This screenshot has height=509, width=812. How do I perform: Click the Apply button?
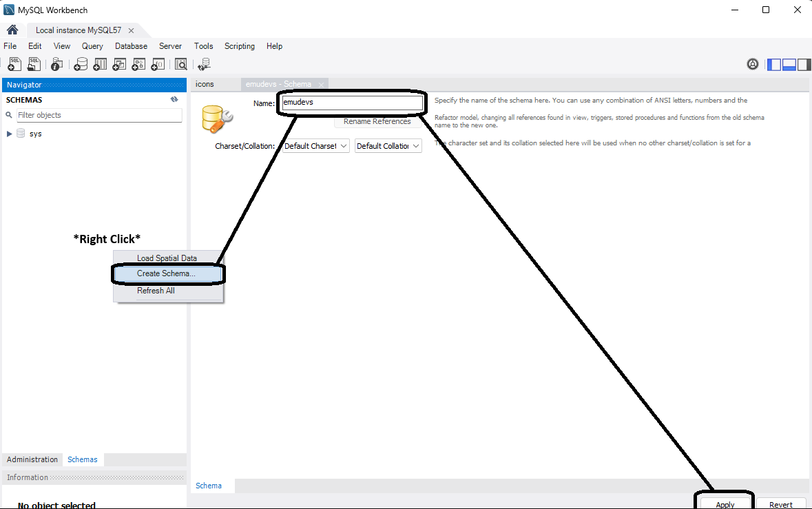725,504
